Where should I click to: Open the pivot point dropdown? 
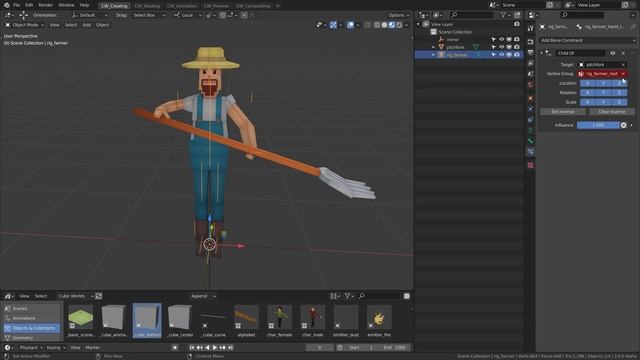pos(211,15)
